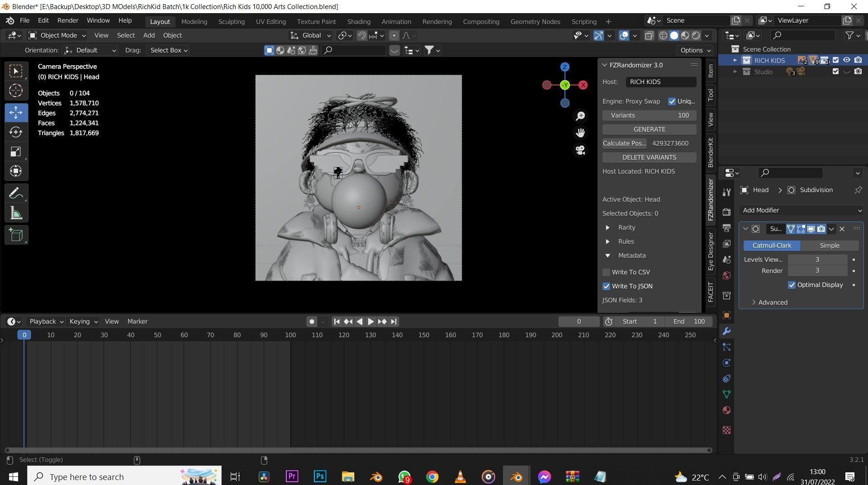Adjust subdivision Render levels field

[x=817, y=271]
